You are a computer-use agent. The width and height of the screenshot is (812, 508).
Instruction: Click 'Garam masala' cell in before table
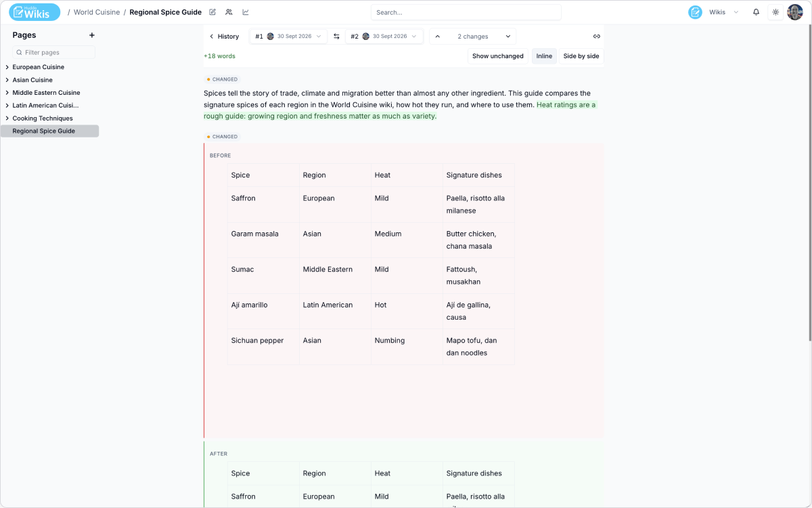[x=264, y=240]
